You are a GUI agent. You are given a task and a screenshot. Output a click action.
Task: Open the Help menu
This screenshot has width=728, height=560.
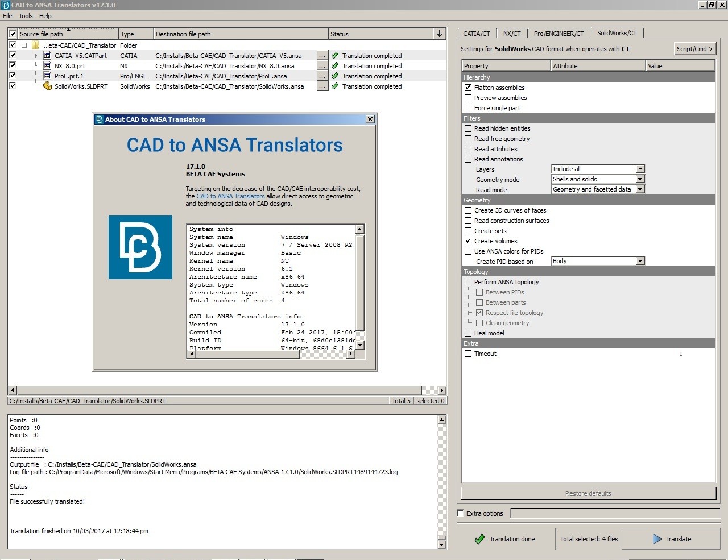[45, 16]
